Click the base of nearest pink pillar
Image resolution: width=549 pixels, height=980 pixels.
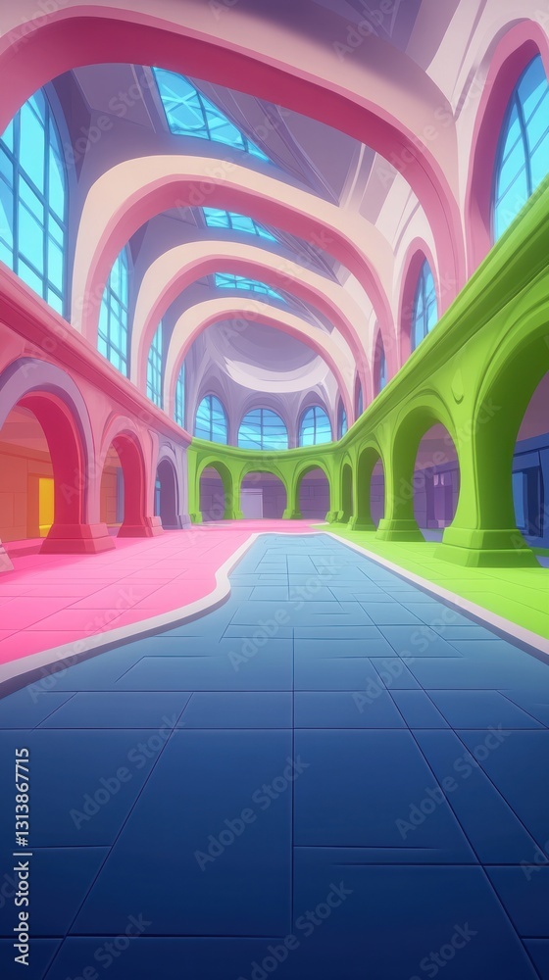click(x=76, y=538)
